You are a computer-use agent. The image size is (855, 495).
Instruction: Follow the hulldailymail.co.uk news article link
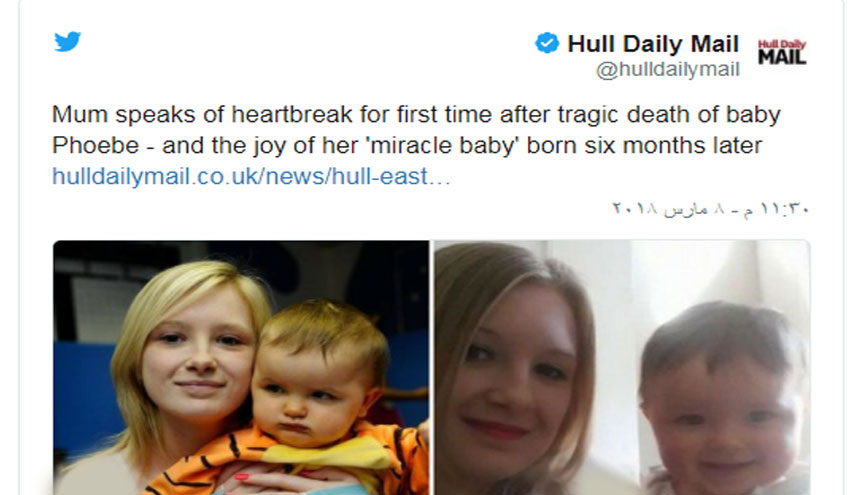coord(251,177)
